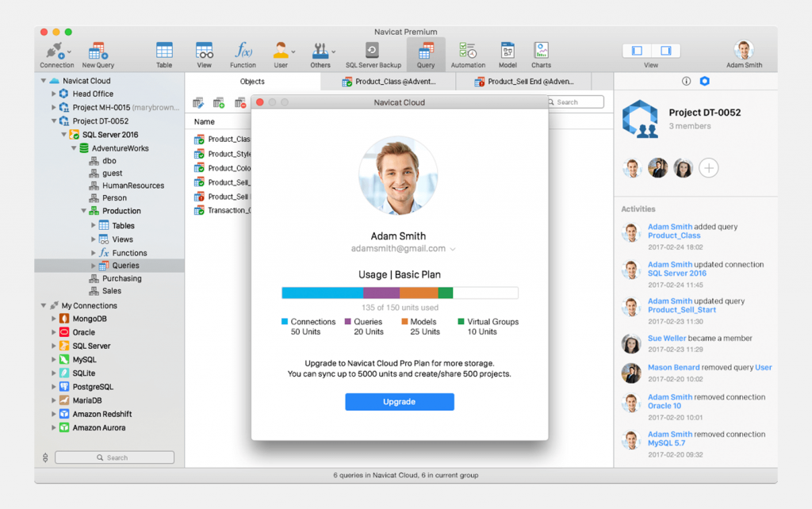Collapse the Navicat Cloud tree node
812x509 pixels.
coord(44,81)
